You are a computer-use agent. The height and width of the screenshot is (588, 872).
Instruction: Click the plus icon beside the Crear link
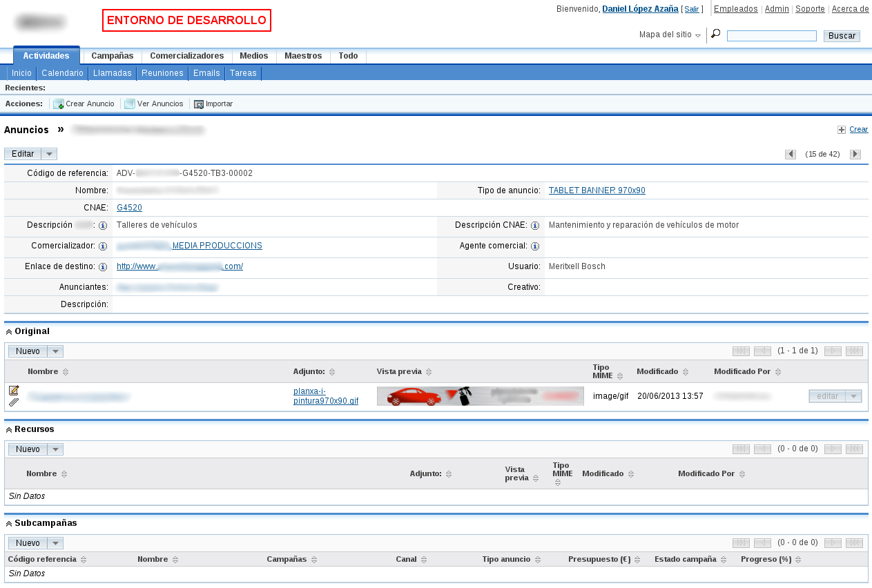841,129
